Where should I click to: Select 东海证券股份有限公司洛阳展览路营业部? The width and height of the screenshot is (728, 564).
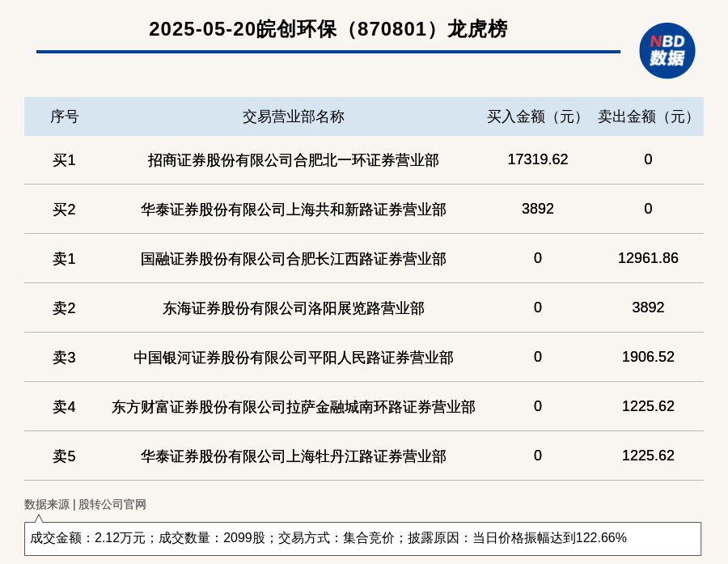294,308
